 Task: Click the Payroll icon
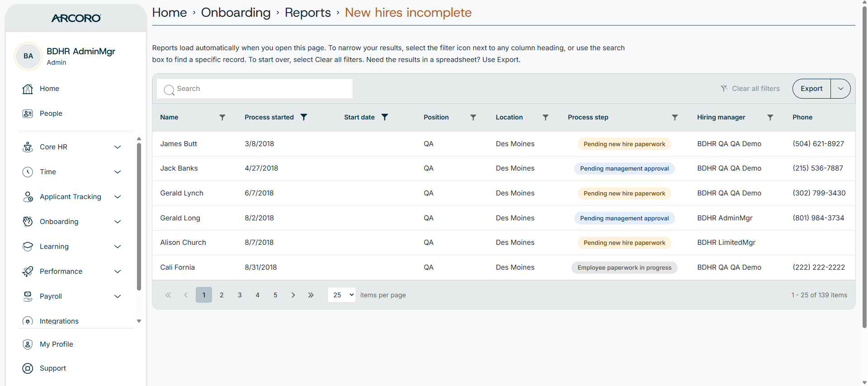[28, 296]
